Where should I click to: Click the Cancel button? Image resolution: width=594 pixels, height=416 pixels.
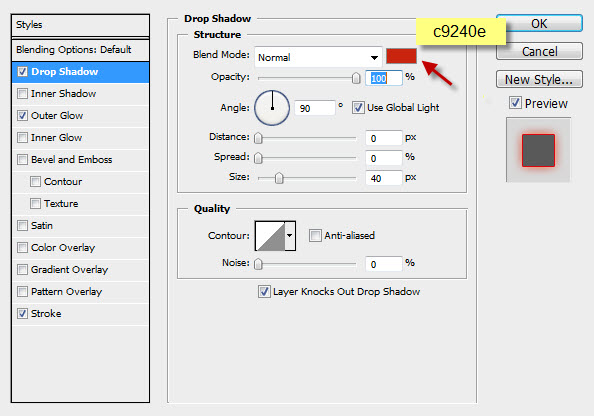pyautogui.click(x=539, y=51)
